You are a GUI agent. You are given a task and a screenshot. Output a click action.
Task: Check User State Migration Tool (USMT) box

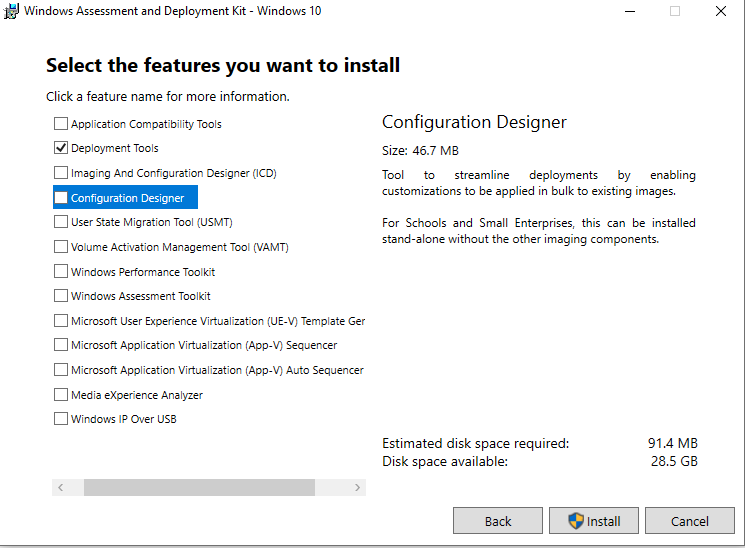point(61,222)
